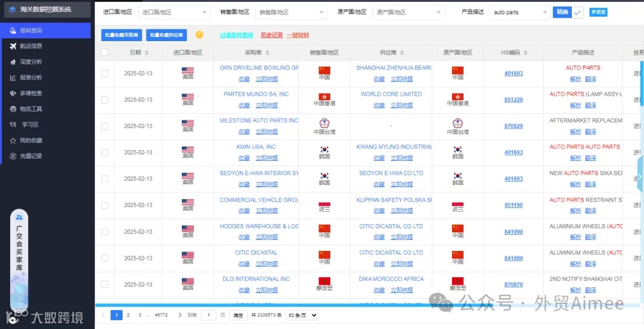Screen dimensions: 644x329
Task: Select 基础查询 in the sidebar
Action: click(45, 30)
